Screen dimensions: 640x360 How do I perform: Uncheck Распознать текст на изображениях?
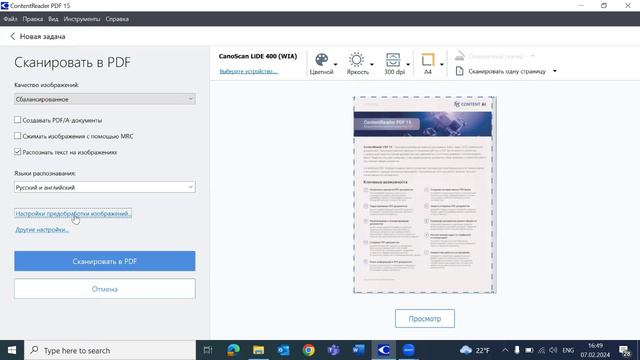[x=18, y=152]
